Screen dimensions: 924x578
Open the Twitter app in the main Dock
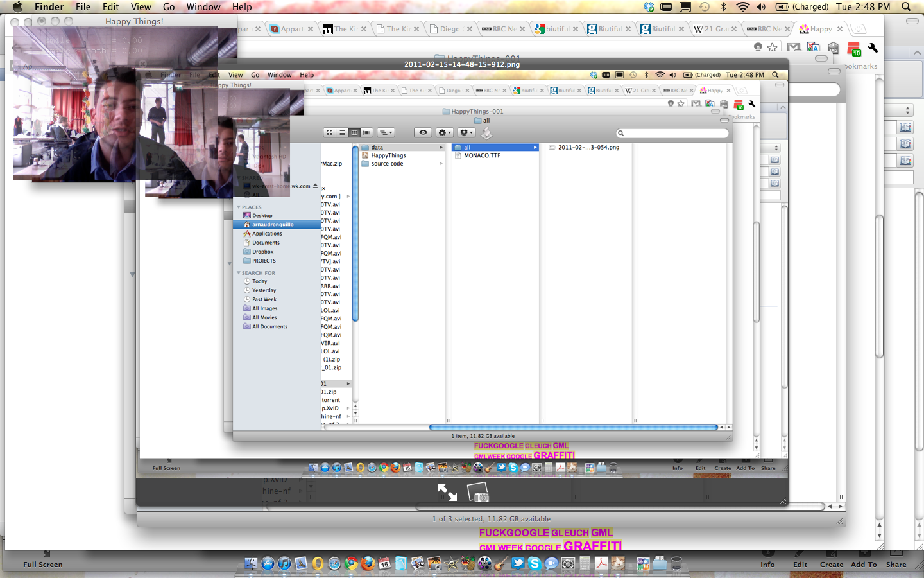pos(518,563)
